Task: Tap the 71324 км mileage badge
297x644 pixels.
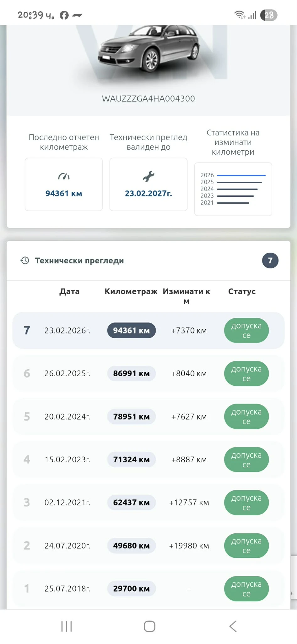Action: [x=131, y=460]
